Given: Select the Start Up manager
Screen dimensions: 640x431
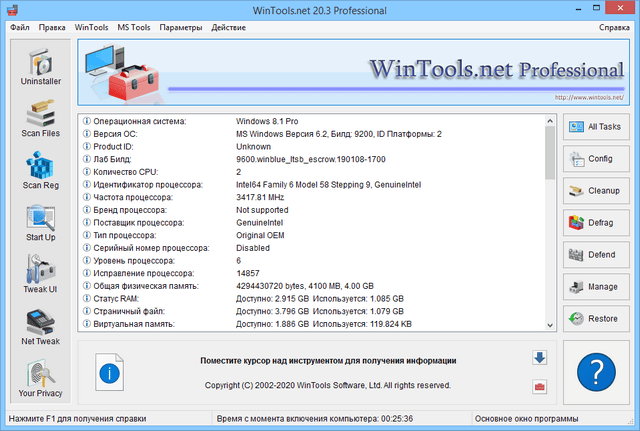Looking at the screenshot, I should pos(40,222).
